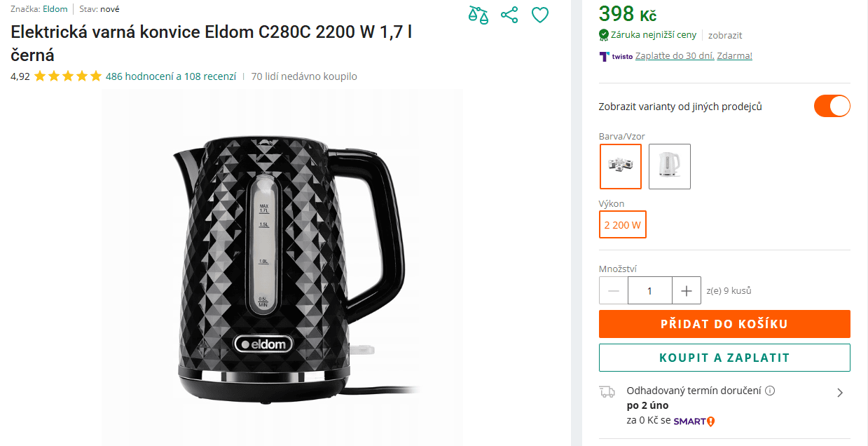Add the kettle to cart
Image resolution: width=868 pixels, height=446 pixels.
tap(724, 323)
